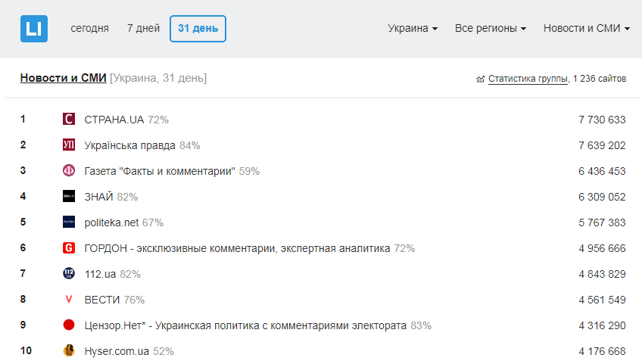Image resolution: width=642 pixels, height=364 pixels.
Task: Click the Українська правда favicon
Action: click(x=69, y=145)
